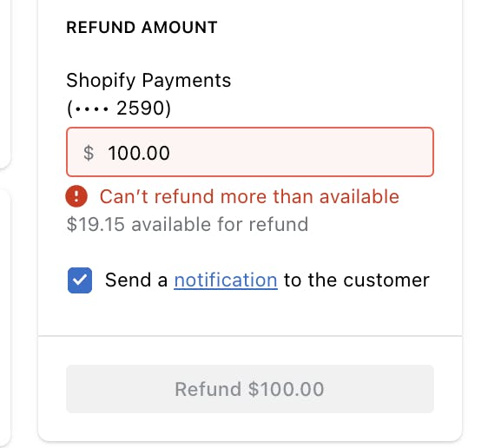Click the red error exclamation icon
Image resolution: width=488 pixels, height=448 pixels.
[76, 196]
